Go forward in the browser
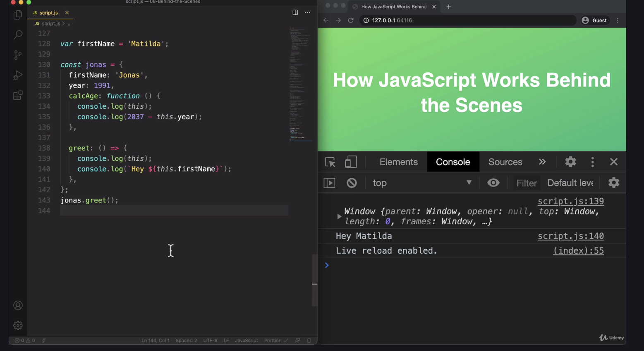The image size is (644, 351). 338,20
